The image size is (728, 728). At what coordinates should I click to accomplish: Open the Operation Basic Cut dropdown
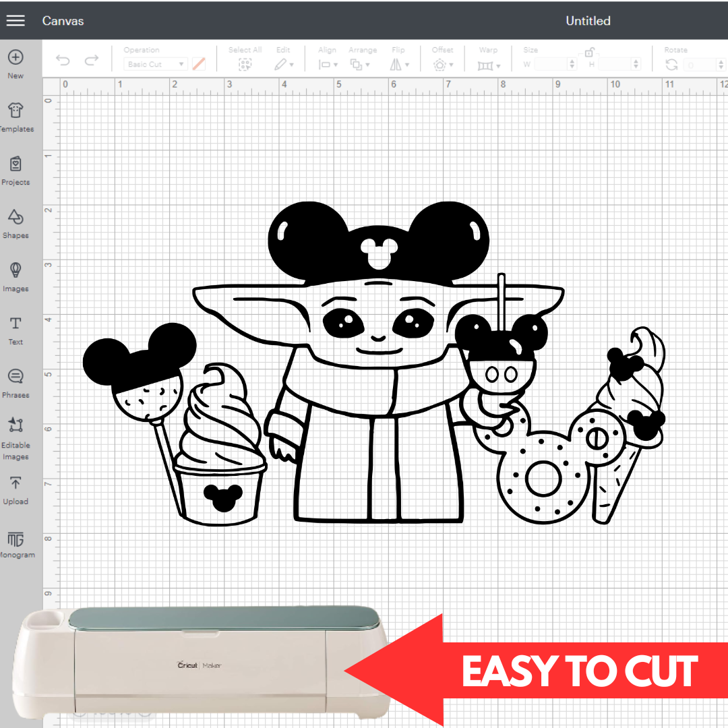(x=156, y=64)
